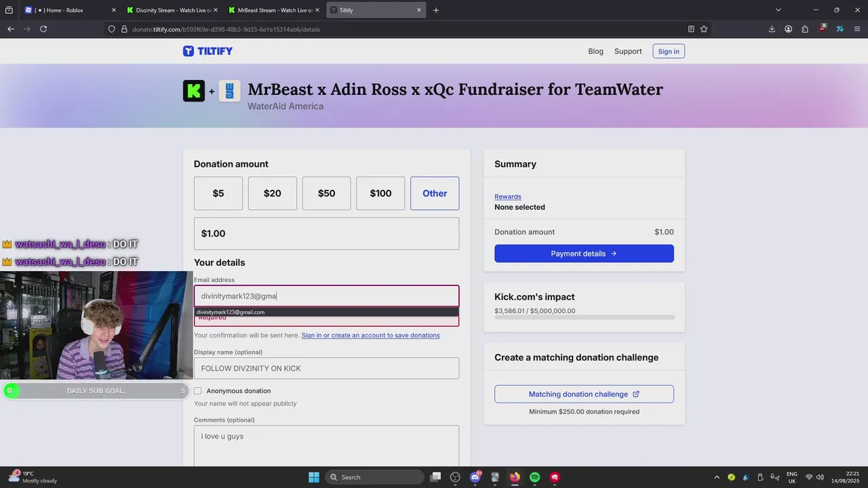Open OBS Studio from the taskbar
This screenshot has width=868, height=488.
coord(455,477)
